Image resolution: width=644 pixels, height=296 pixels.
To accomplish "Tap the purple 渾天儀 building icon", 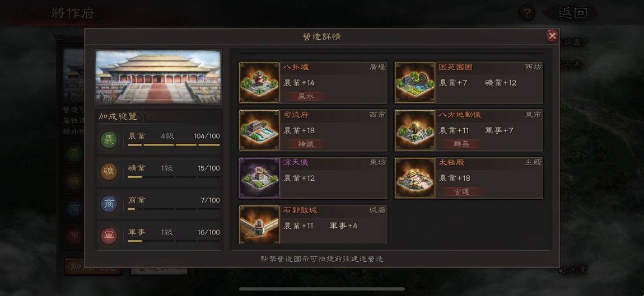I will (x=259, y=178).
